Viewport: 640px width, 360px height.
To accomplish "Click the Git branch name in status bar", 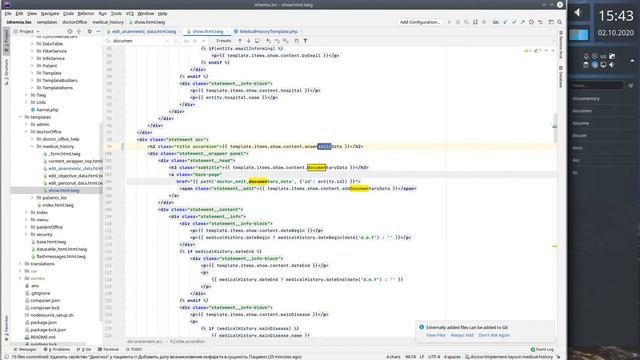I will point(509,357).
